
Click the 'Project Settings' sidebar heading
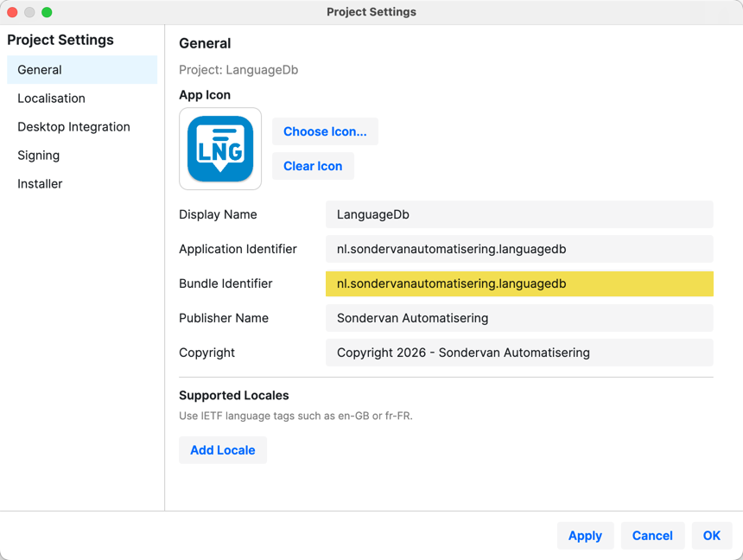point(60,40)
